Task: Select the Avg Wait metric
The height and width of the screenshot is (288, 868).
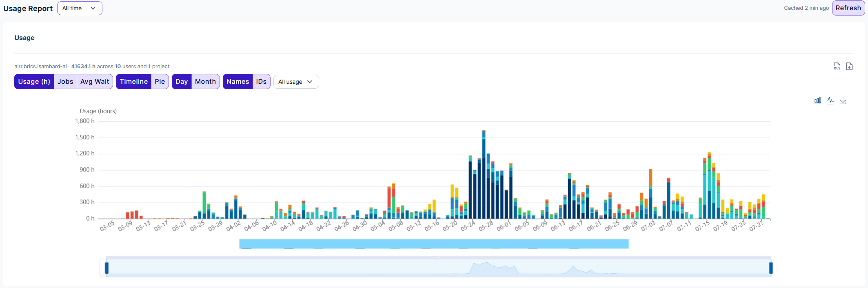Action: (95, 82)
